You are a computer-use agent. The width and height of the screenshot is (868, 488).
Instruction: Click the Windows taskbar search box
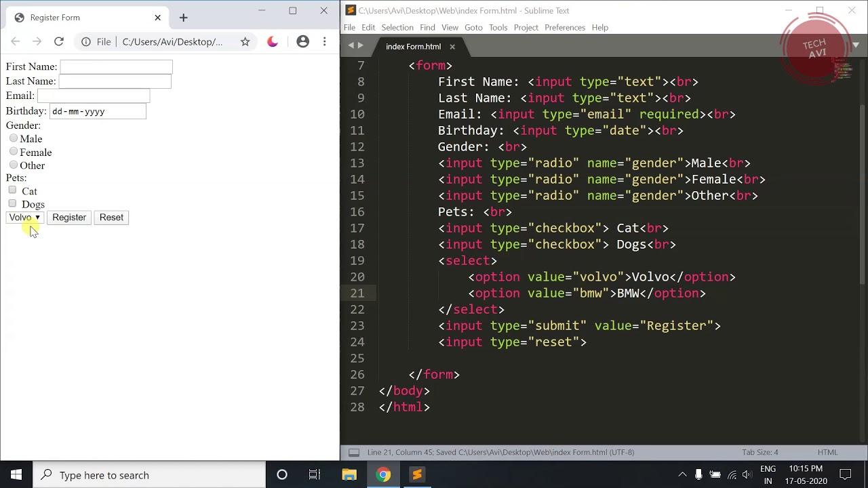point(149,475)
